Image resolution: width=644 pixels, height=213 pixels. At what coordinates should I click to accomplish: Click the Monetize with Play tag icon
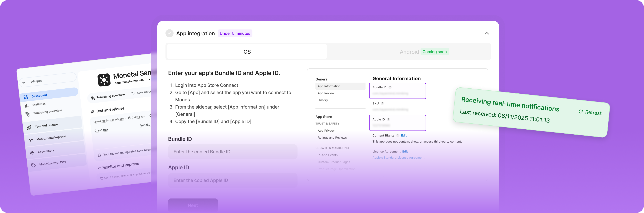click(x=33, y=165)
